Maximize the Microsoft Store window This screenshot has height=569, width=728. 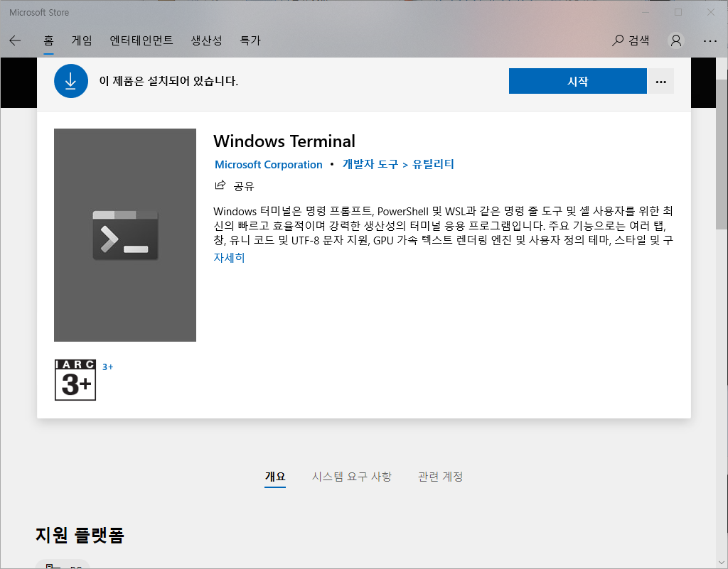coord(678,13)
